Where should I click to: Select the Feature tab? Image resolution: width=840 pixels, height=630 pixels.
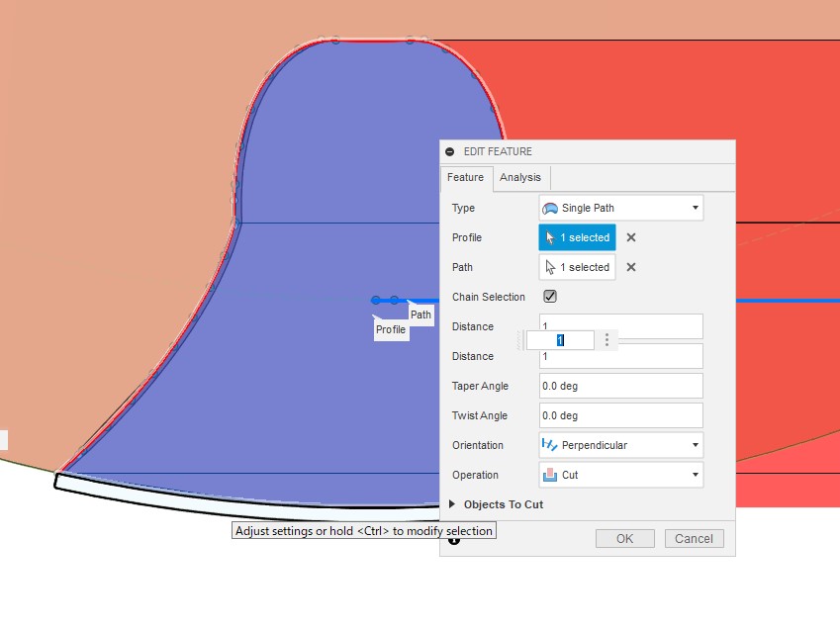point(465,178)
